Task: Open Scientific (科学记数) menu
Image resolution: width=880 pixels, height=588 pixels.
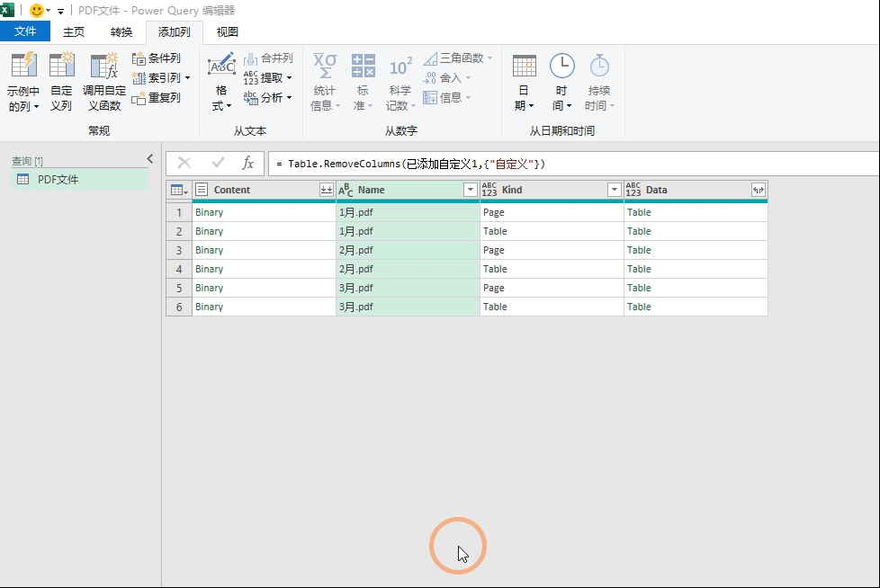Action: [400, 82]
